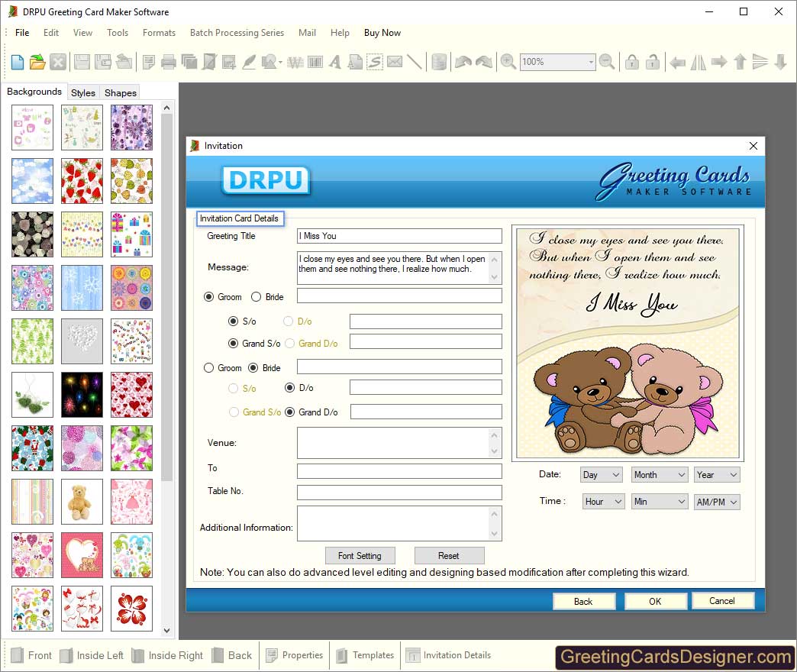The width and height of the screenshot is (797, 672).
Task: Click the signature 'S' toolbar icon
Action: tap(375, 62)
